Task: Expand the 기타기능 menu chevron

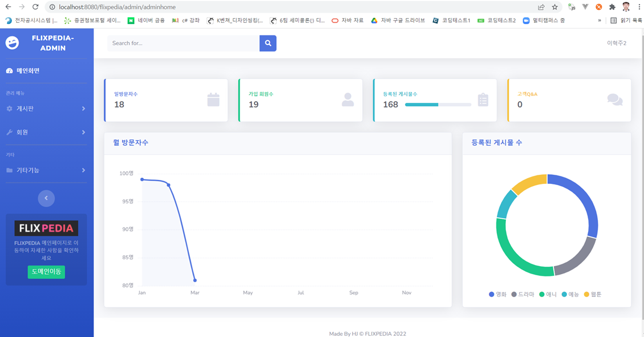Action: (x=83, y=170)
